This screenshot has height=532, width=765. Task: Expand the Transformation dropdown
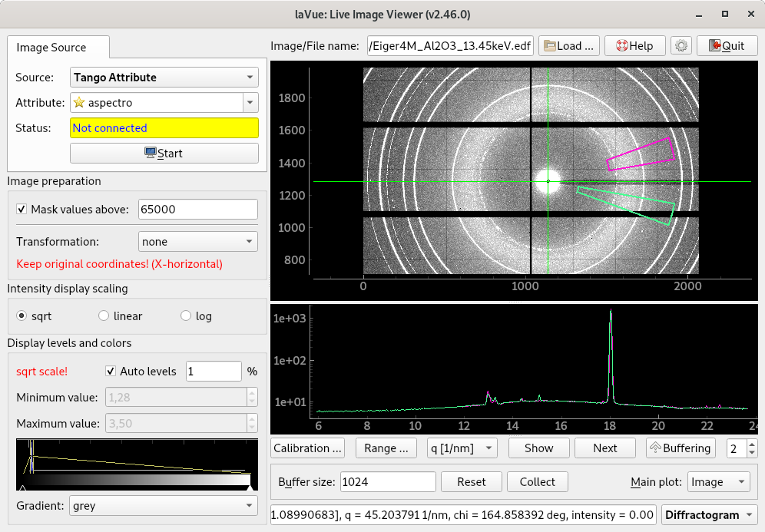197,242
